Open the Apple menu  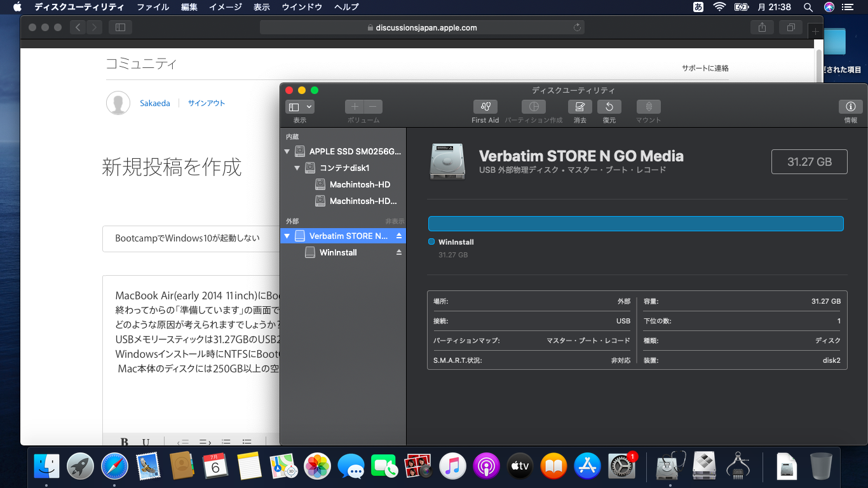[17, 7]
